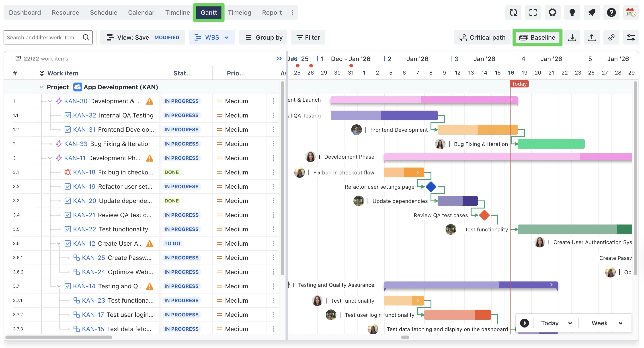Toggle the Baseline button
The image size is (644, 348).
[x=537, y=37]
